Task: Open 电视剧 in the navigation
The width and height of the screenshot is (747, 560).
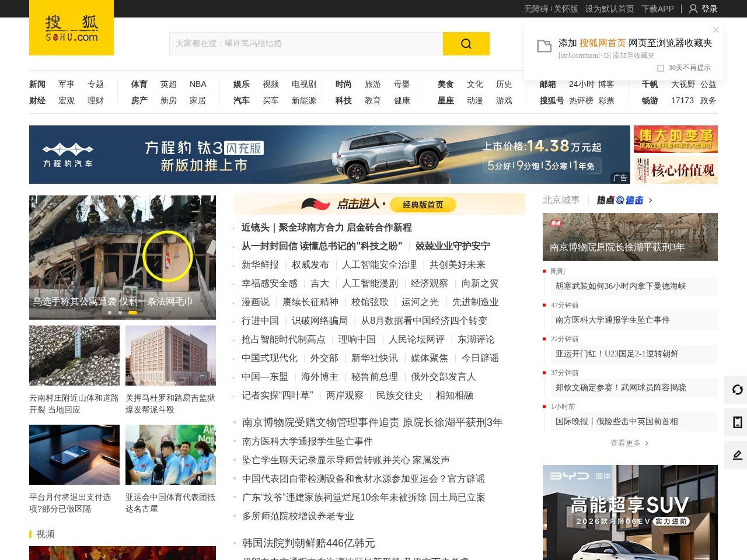Action: 304,84
